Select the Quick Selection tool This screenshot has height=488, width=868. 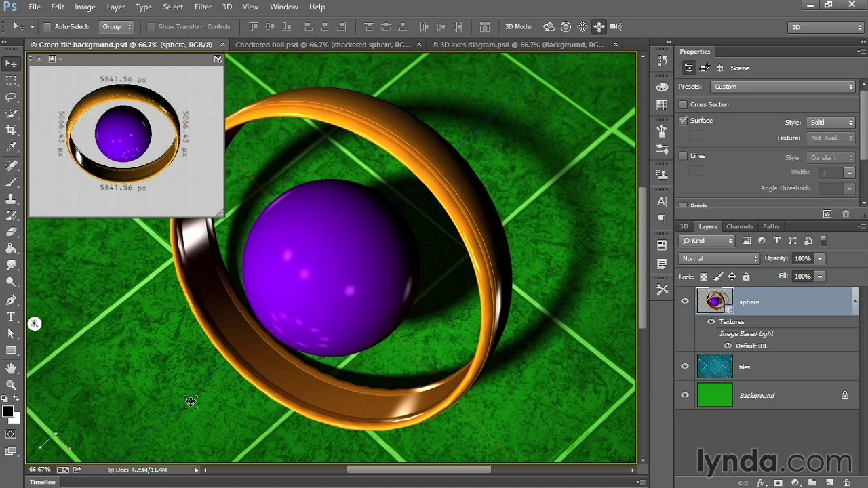[x=11, y=114]
